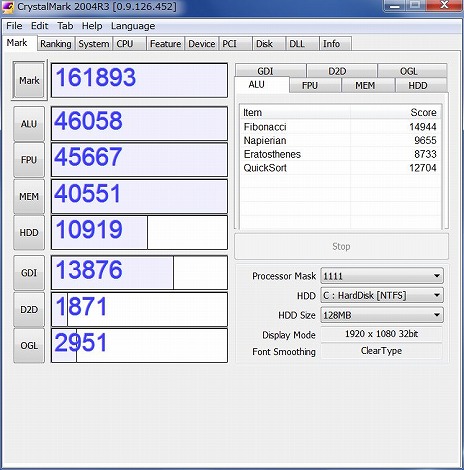This screenshot has width=464, height=470.
Task: Run the MEM benchmark button
Action: 29,197
